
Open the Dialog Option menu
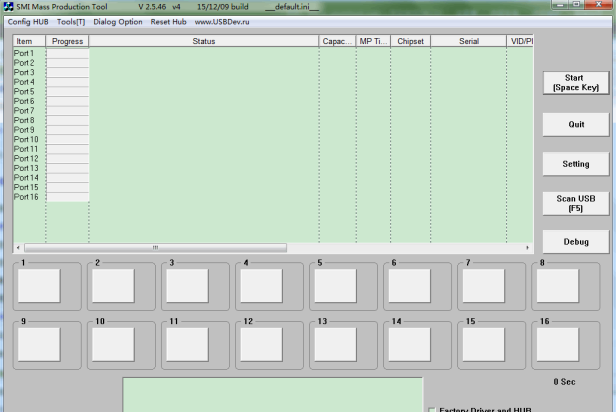click(x=118, y=22)
